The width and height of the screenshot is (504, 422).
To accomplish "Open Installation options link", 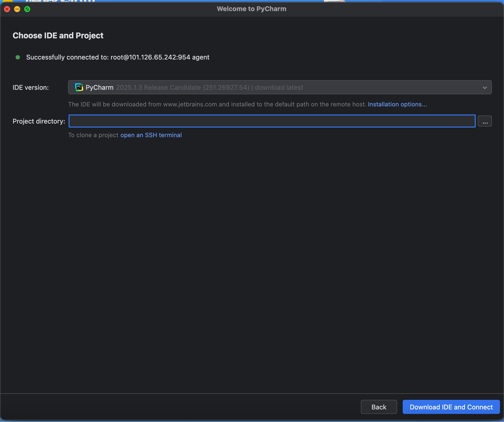I will pyautogui.click(x=397, y=104).
